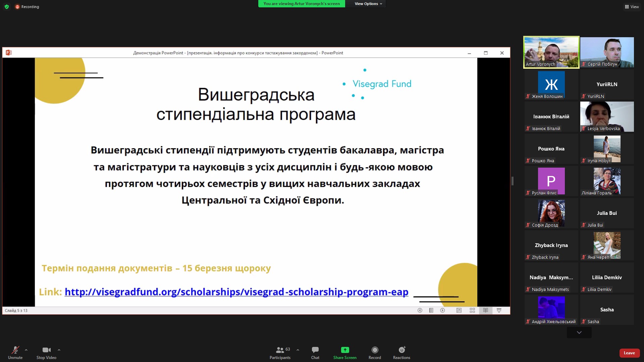Screen dimensions: 644x362
Task: Toggle mute state in Zoom
Action: tap(15, 353)
